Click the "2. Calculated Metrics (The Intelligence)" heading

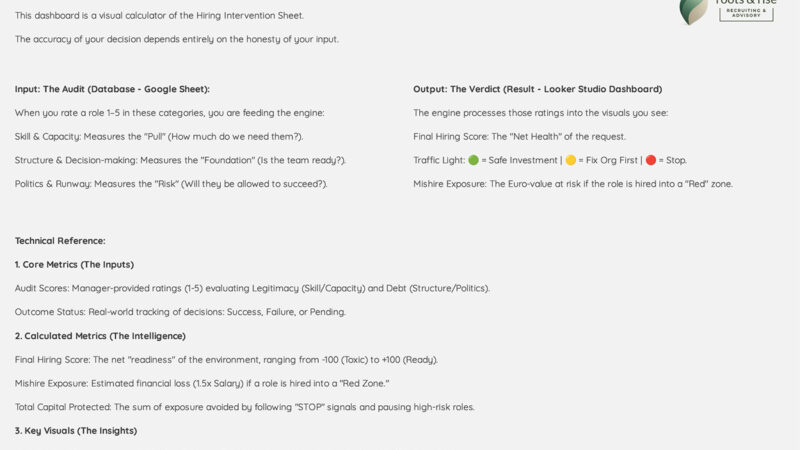tap(100, 335)
